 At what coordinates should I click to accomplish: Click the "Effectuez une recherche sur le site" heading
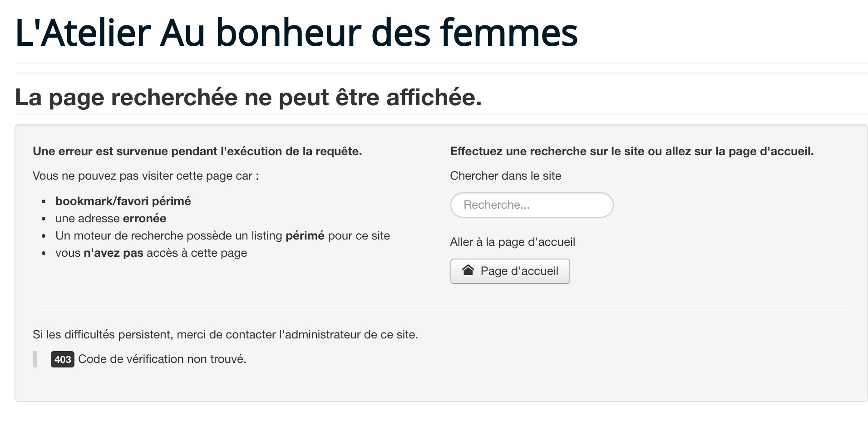point(631,152)
